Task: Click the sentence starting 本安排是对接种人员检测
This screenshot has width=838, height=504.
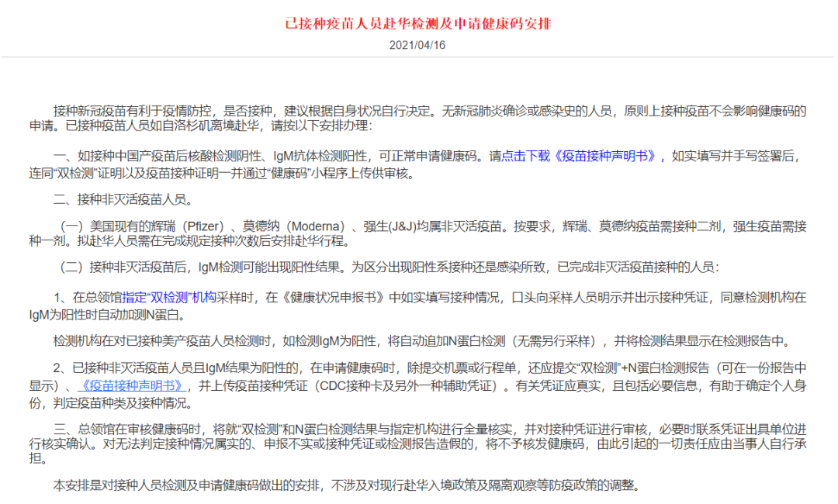Action: coord(346,485)
